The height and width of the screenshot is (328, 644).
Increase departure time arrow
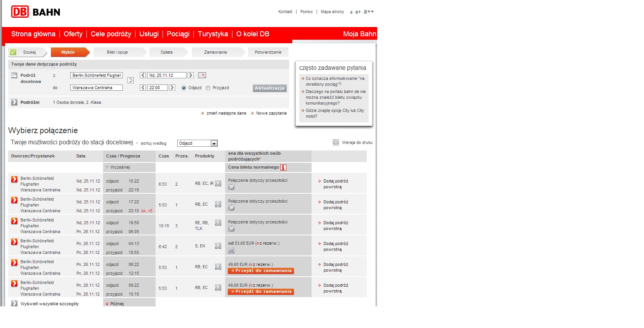(x=172, y=88)
